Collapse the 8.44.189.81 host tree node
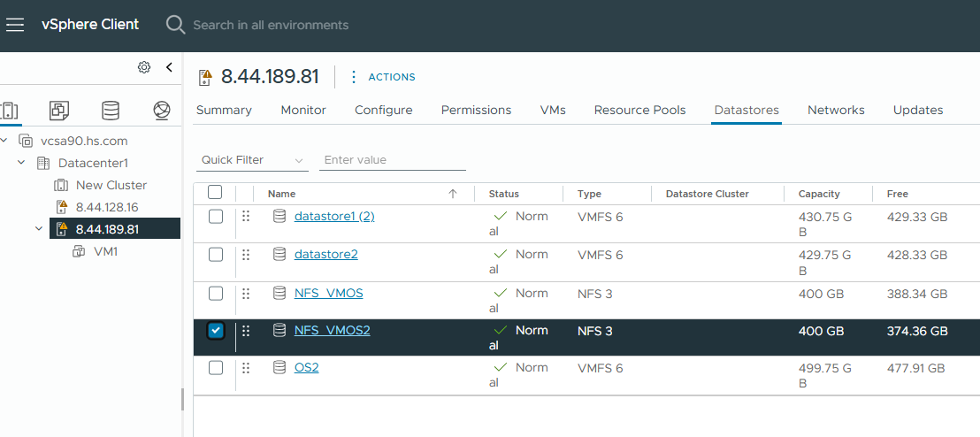Image resolution: width=980 pixels, height=437 pixels. [40, 229]
